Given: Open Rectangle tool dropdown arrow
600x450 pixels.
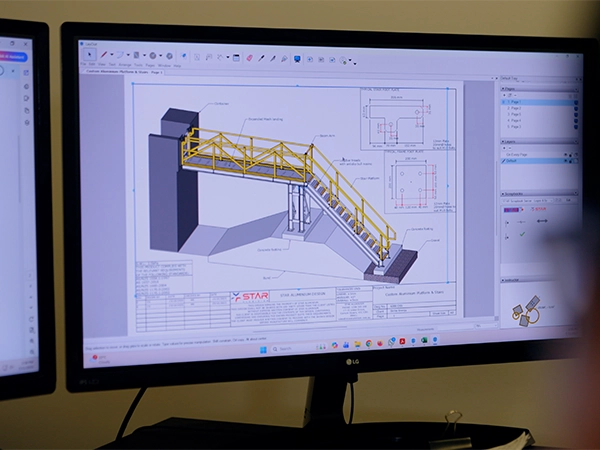Looking at the screenshot, I should coord(144,56).
